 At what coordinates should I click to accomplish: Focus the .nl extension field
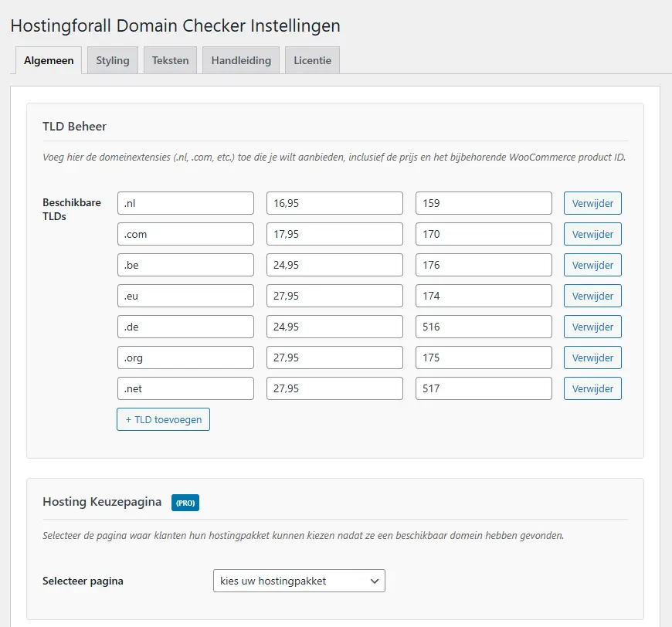(x=185, y=203)
